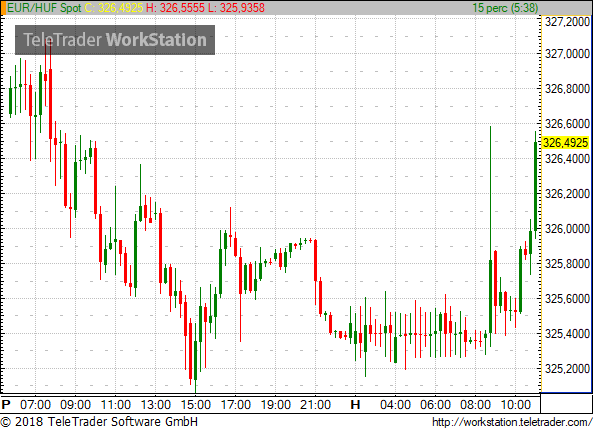Click the 326,0000 price axis label
This screenshot has height=431, width=593.
(567, 229)
